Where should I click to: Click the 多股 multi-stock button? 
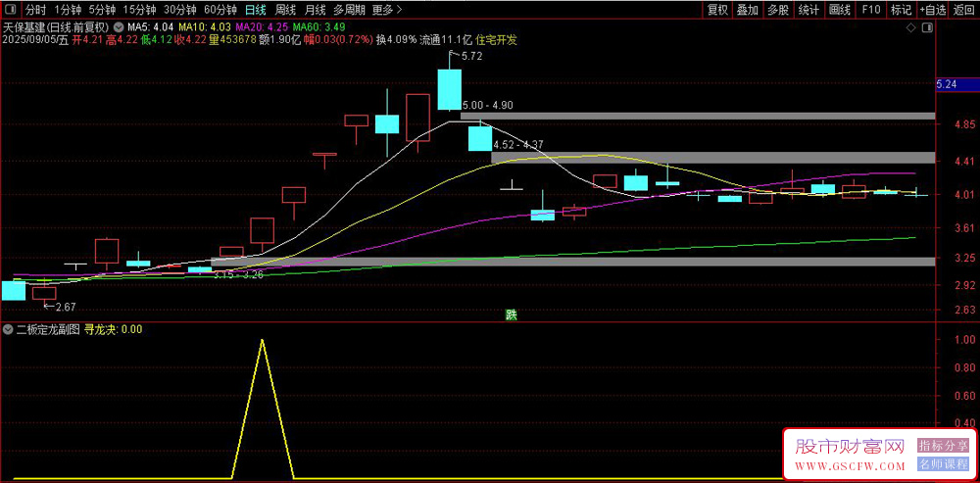[778, 10]
